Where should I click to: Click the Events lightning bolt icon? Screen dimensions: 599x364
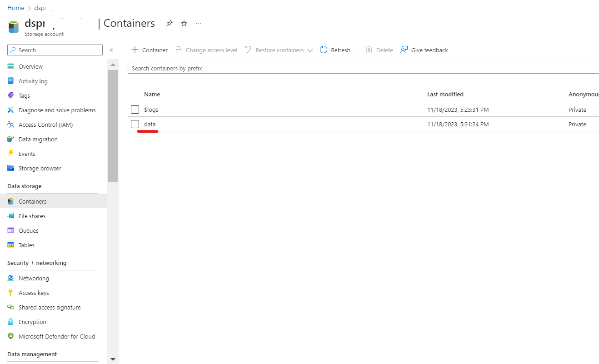[11, 154]
